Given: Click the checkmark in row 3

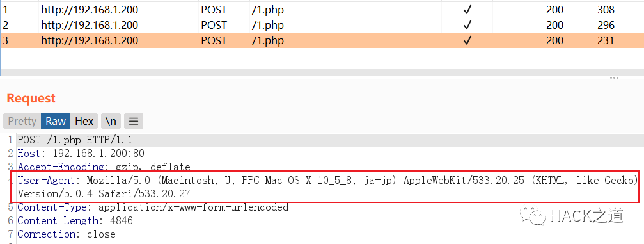Looking at the screenshot, I should click(467, 40).
